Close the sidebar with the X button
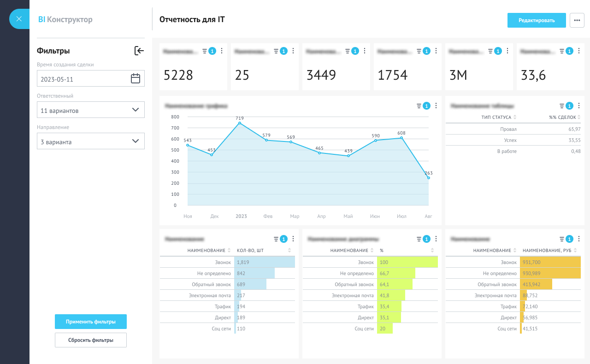 pos(19,19)
